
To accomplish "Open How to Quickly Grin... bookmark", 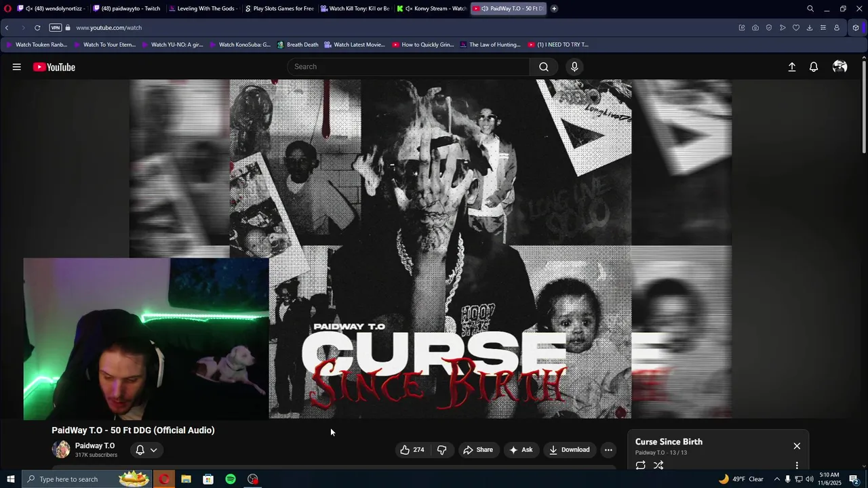I will (x=422, y=45).
